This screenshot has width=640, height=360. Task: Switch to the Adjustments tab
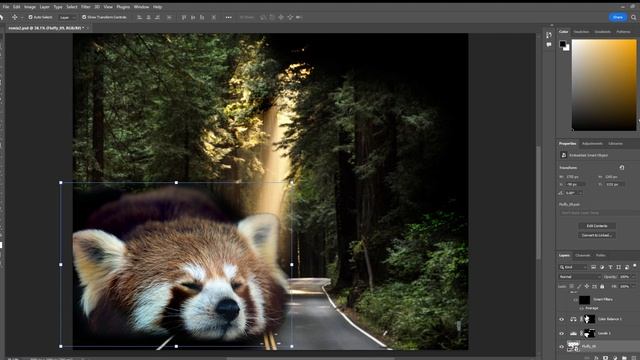(592, 144)
